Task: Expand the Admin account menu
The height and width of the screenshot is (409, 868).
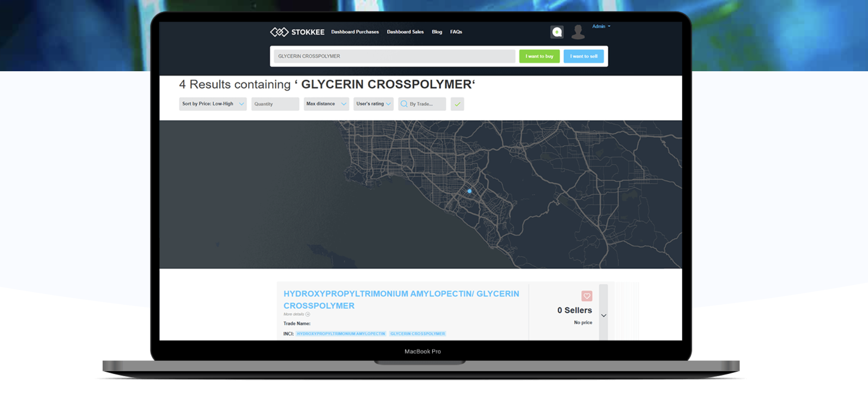Action: [x=601, y=26]
